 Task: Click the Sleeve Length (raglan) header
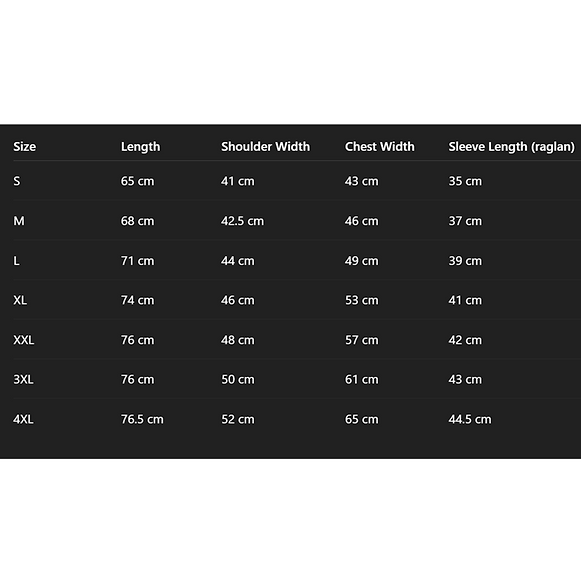pos(511,147)
